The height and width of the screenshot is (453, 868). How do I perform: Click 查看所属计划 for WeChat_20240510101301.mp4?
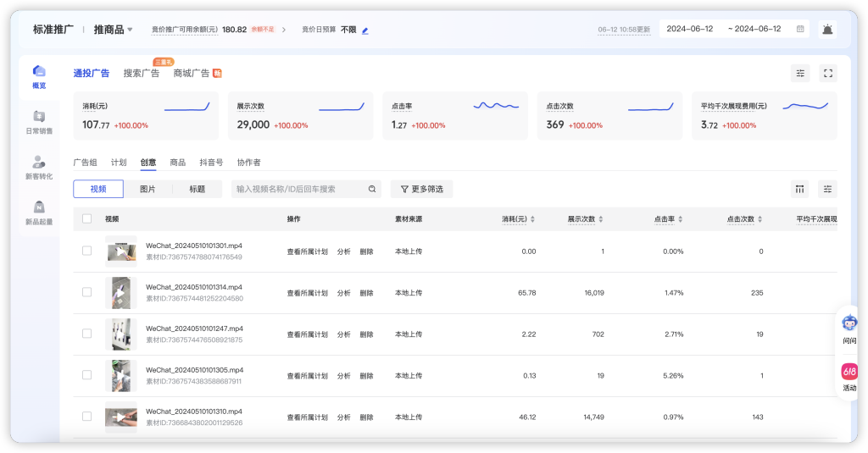click(x=307, y=251)
